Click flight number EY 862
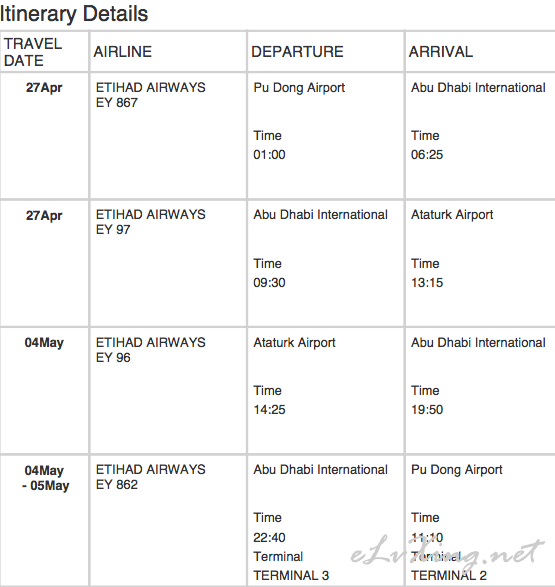555x587 pixels. 117,484
